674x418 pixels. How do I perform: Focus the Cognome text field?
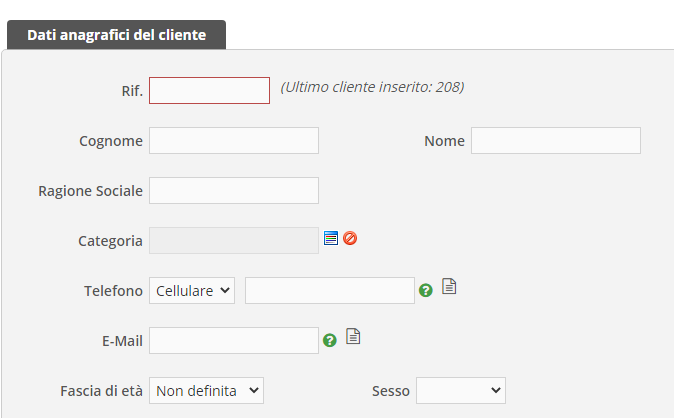[x=233, y=140]
